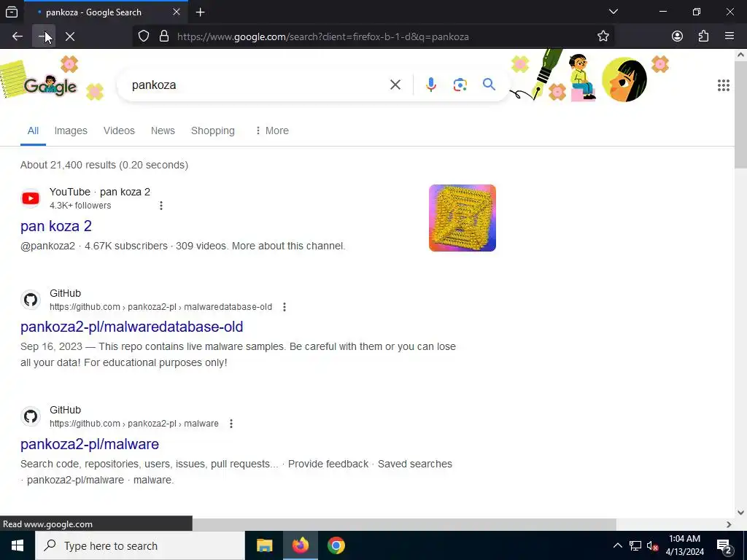The width and height of the screenshot is (747, 560).
Task: Switch to News tab
Action: pos(163,131)
